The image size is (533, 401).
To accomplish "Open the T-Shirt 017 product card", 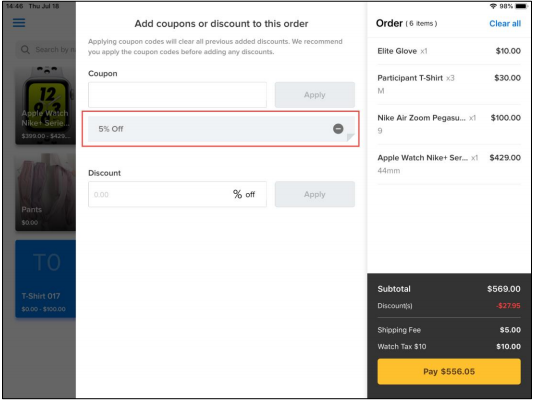I will point(46,279).
